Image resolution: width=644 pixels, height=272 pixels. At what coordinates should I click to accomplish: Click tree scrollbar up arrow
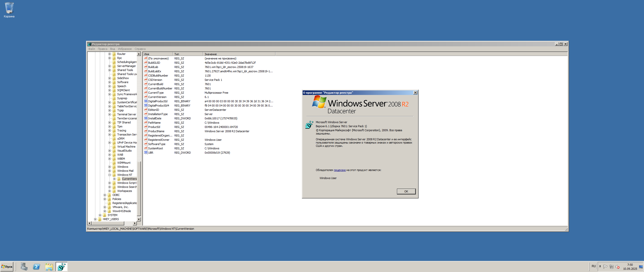139,54
